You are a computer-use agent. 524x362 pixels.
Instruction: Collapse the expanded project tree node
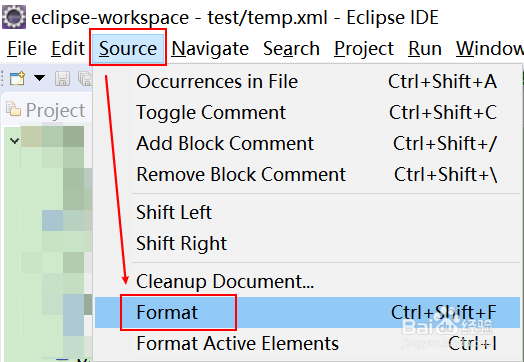pyautogui.click(x=14, y=141)
